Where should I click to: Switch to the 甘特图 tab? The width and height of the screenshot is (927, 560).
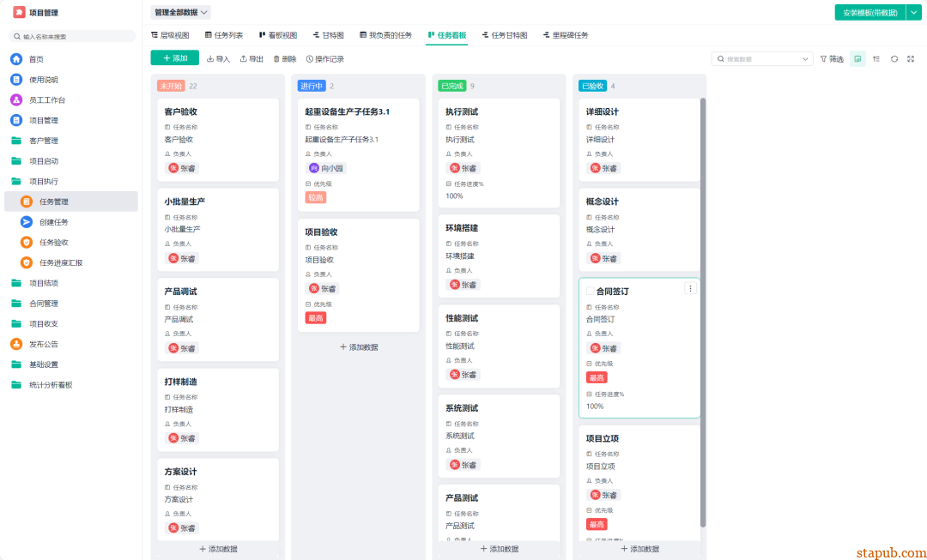click(329, 35)
